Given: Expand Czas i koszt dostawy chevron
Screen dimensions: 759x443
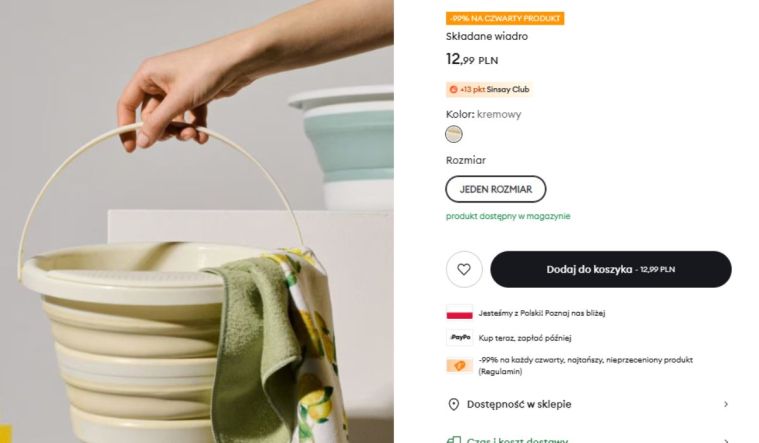Looking at the screenshot, I should point(726,441).
